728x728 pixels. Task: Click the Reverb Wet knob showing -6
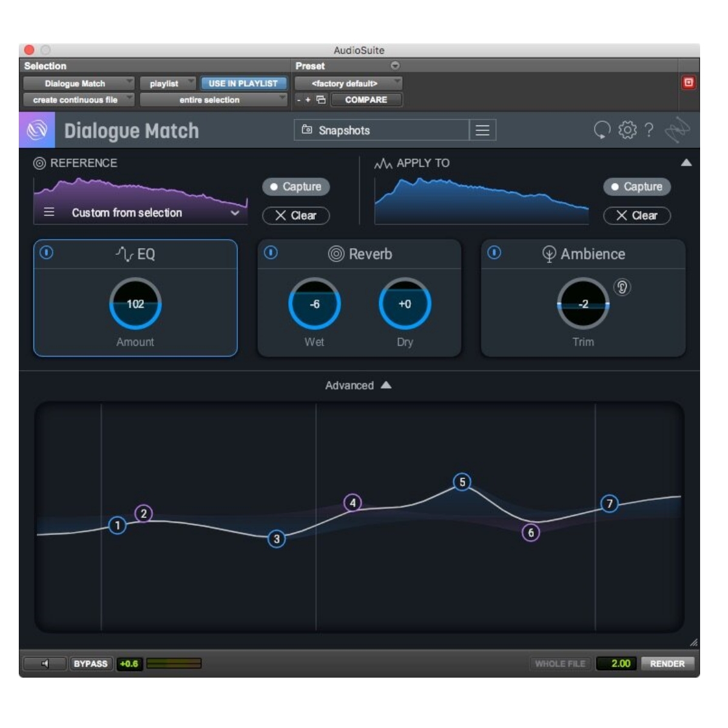point(314,304)
